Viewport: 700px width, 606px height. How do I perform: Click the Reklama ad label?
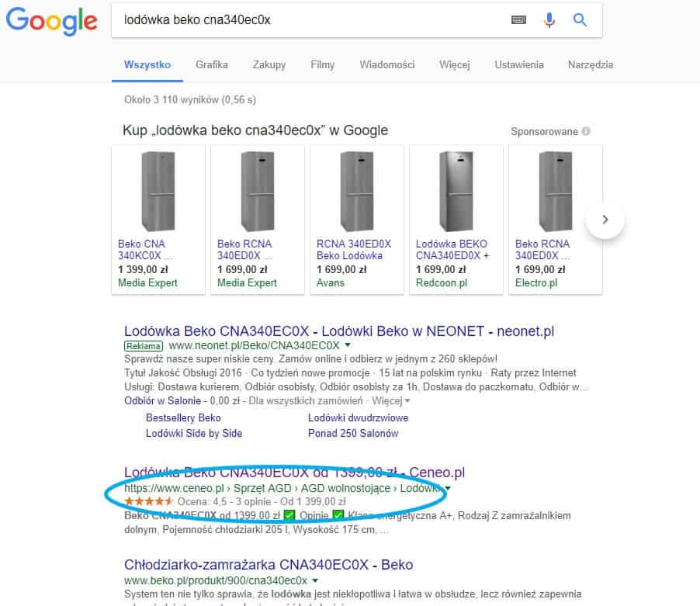coord(144,346)
